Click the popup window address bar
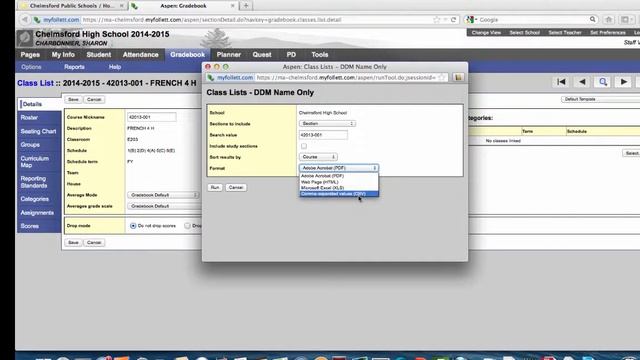The height and width of the screenshot is (360, 640). (328, 78)
